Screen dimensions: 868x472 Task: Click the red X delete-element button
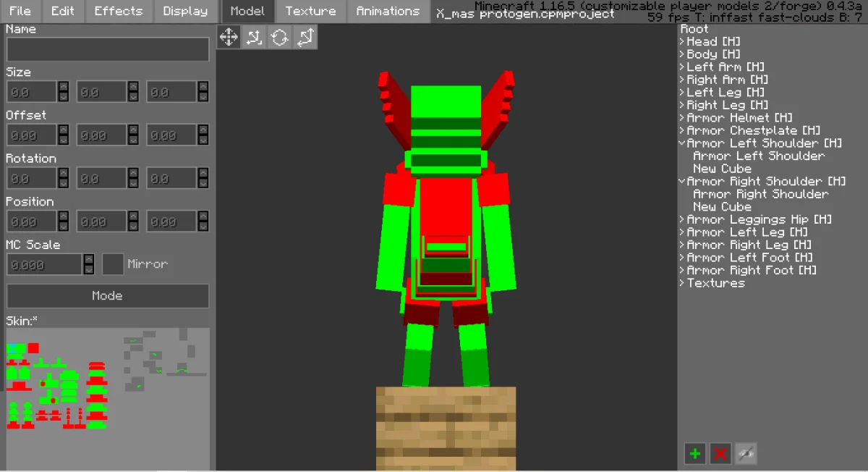click(x=720, y=454)
